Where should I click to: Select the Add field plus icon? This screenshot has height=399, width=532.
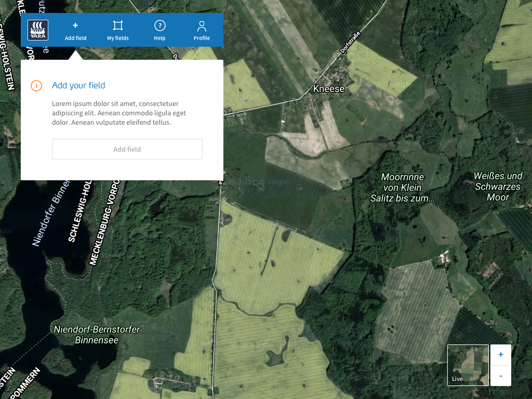click(x=75, y=26)
